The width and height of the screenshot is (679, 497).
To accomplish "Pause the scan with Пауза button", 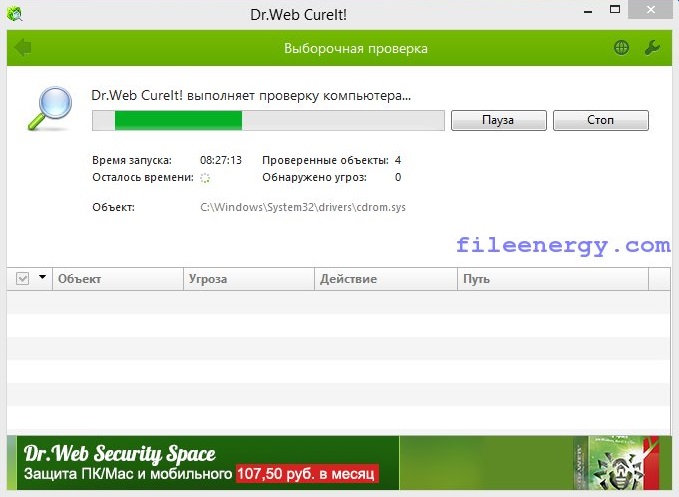I will 498,120.
